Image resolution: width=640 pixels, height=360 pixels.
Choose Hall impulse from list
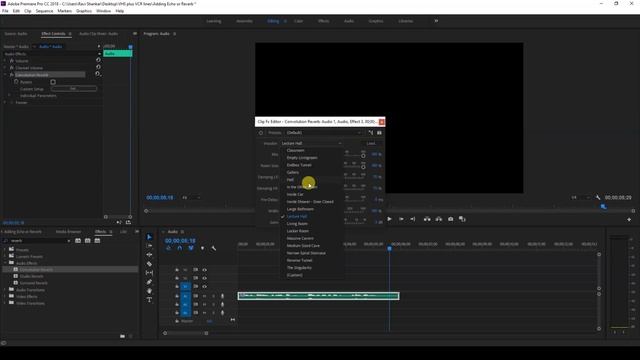pos(290,180)
